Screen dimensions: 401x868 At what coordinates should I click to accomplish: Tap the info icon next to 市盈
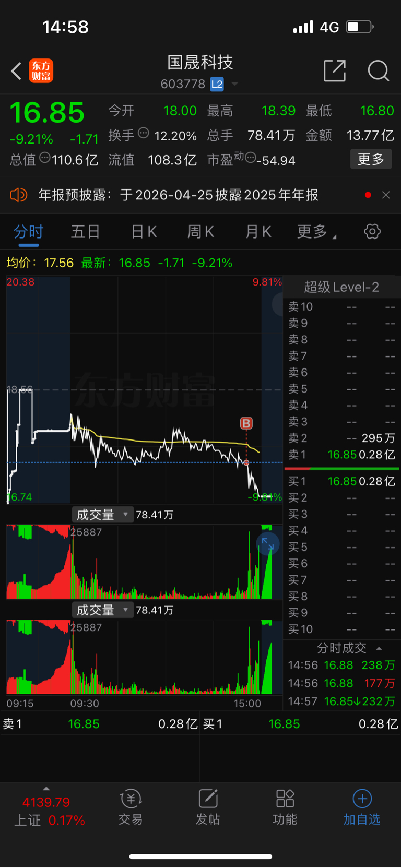[x=251, y=157]
